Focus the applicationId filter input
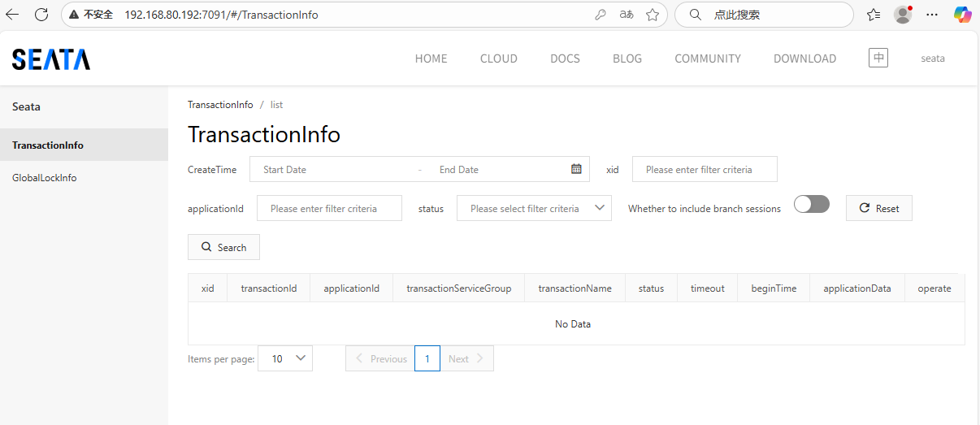This screenshot has height=425, width=980. pos(329,208)
